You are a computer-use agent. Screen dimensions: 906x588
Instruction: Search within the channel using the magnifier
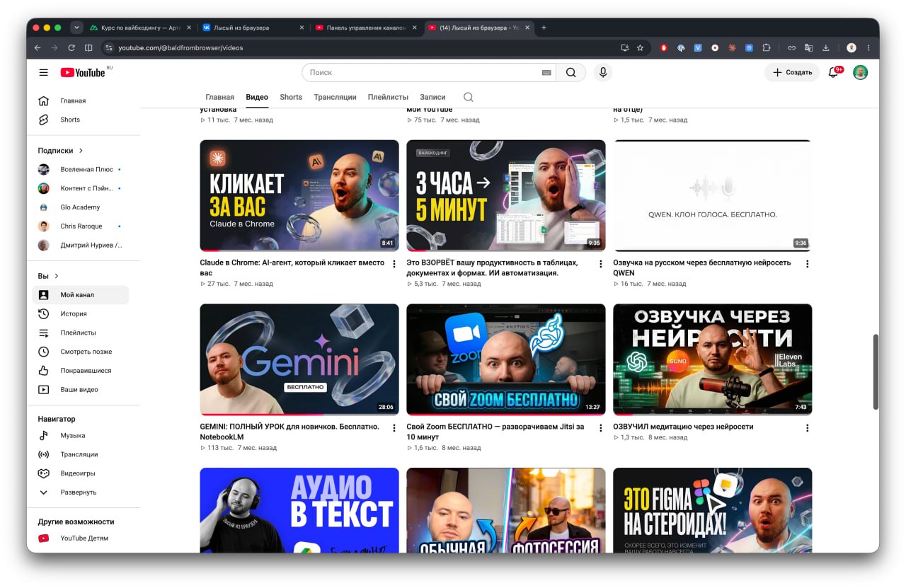pyautogui.click(x=468, y=97)
